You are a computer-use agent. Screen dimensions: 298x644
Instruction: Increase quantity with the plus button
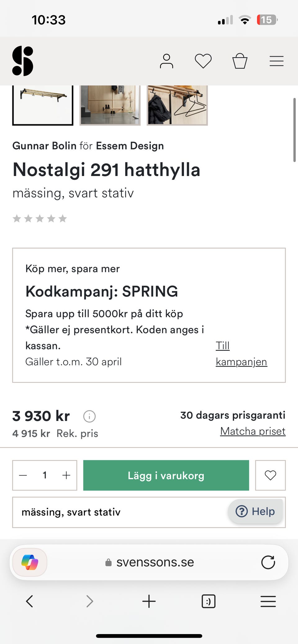[x=66, y=475]
